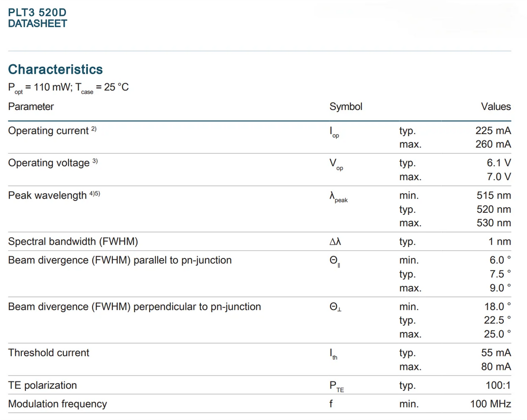Click the Δλ symbol
The height and width of the screenshot is (420, 527).
pyautogui.click(x=335, y=242)
